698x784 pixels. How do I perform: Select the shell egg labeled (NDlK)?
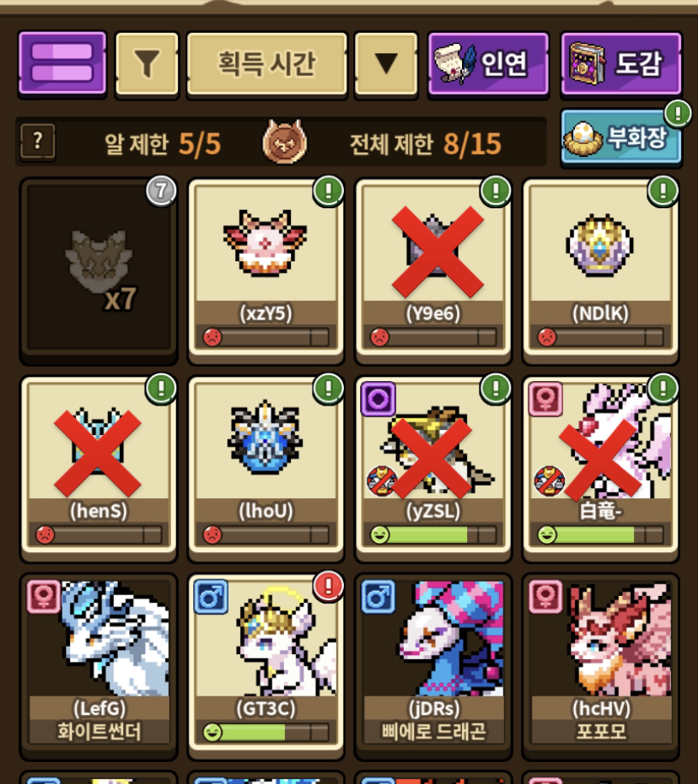tap(600, 270)
